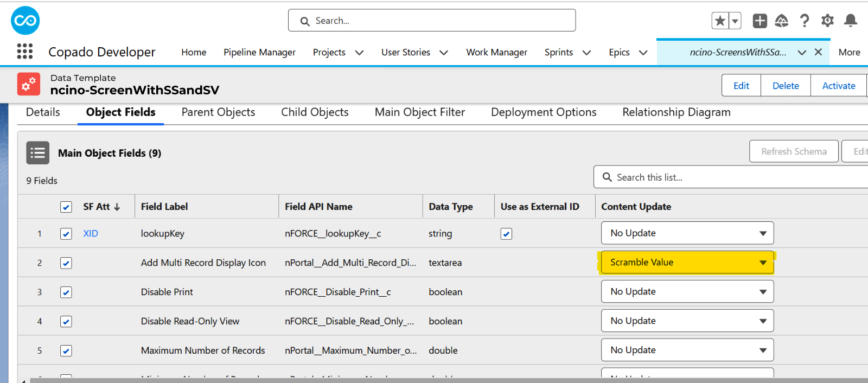Click the Disable Print field label
The height and width of the screenshot is (383, 868).
167,292
